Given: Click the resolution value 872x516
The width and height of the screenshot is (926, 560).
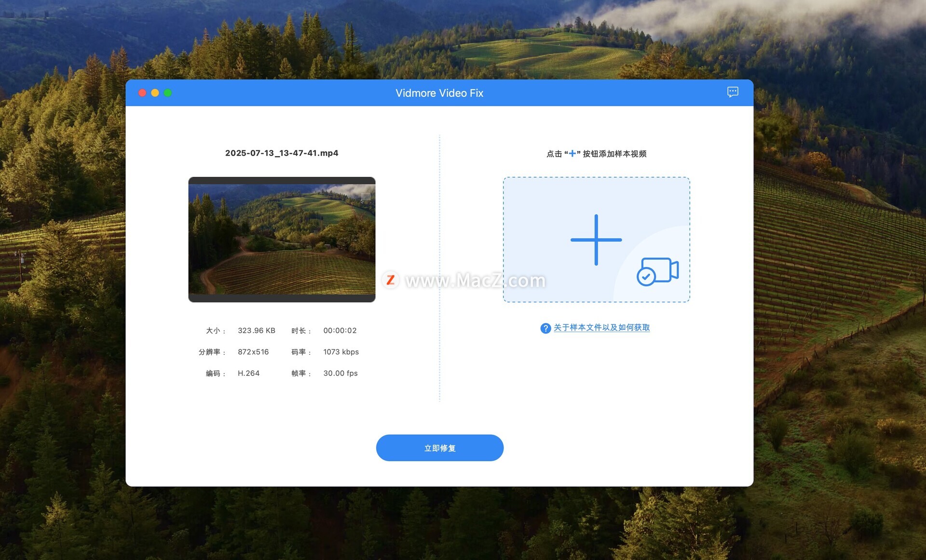Looking at the screenshot, I should [x=253, y=352].
